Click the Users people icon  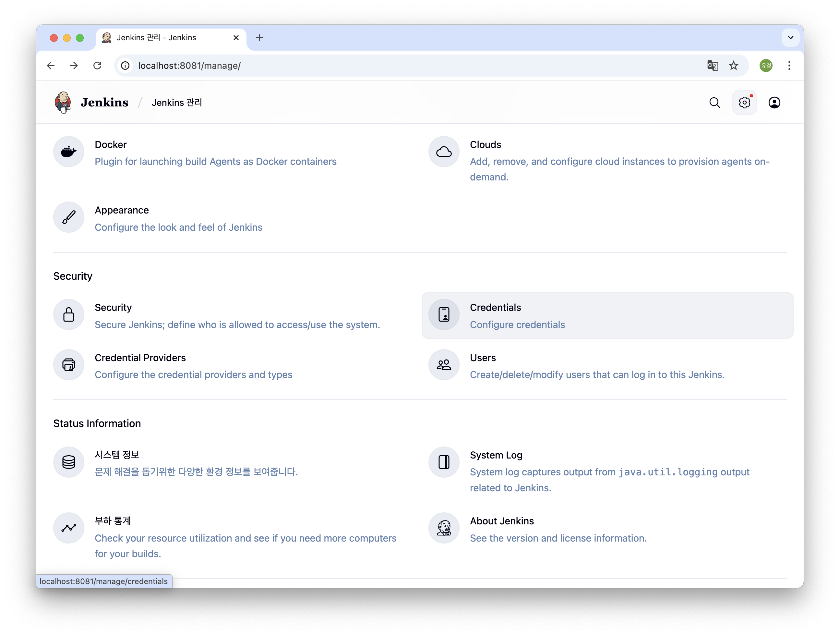coord(444,365)
